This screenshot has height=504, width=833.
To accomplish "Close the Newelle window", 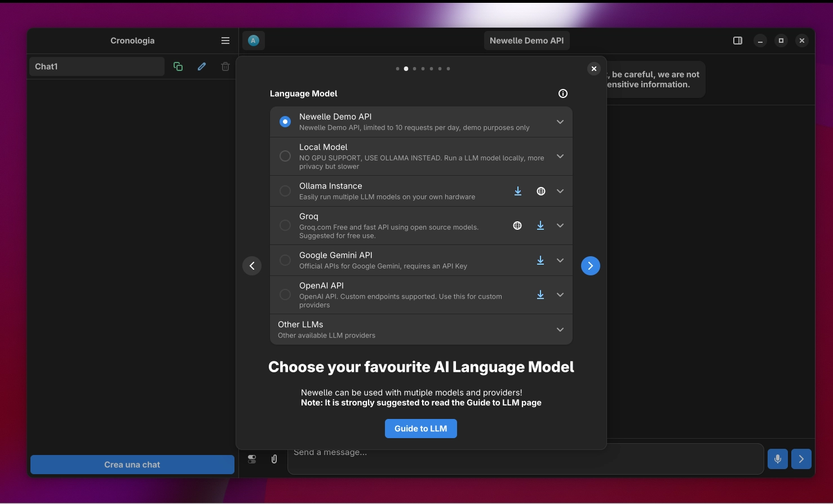I will tap(802, 41).
